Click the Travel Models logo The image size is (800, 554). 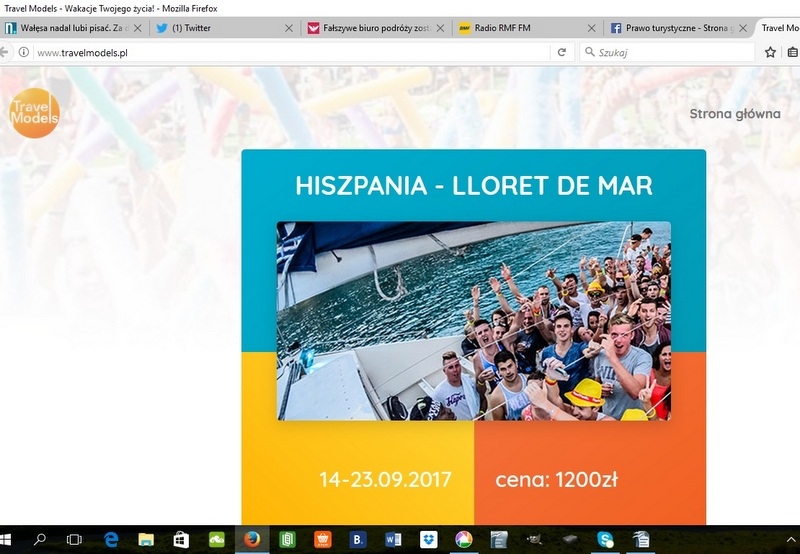[34, 112]
